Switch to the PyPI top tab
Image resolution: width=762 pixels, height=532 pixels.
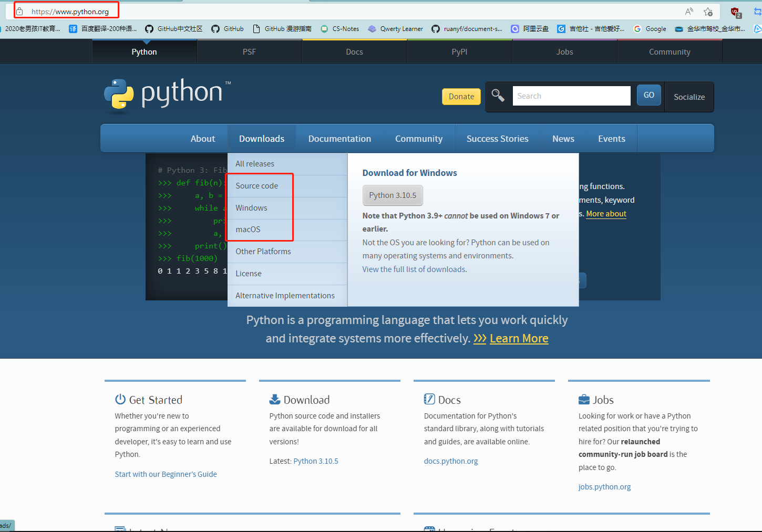[460, 51]
